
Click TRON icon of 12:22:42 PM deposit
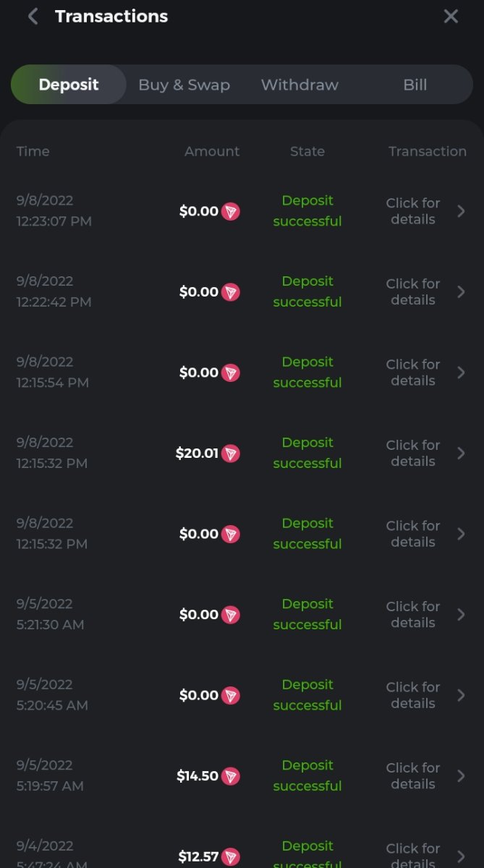pos(231,292)
